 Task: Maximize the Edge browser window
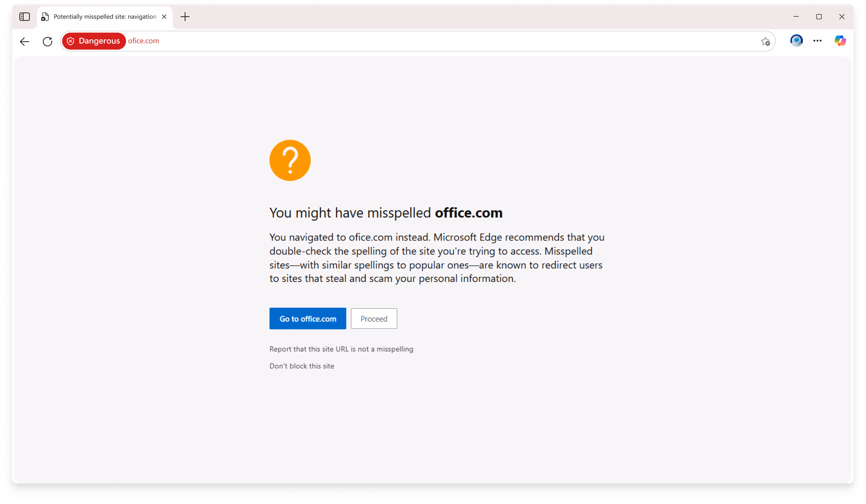click(x=819, y=17)
